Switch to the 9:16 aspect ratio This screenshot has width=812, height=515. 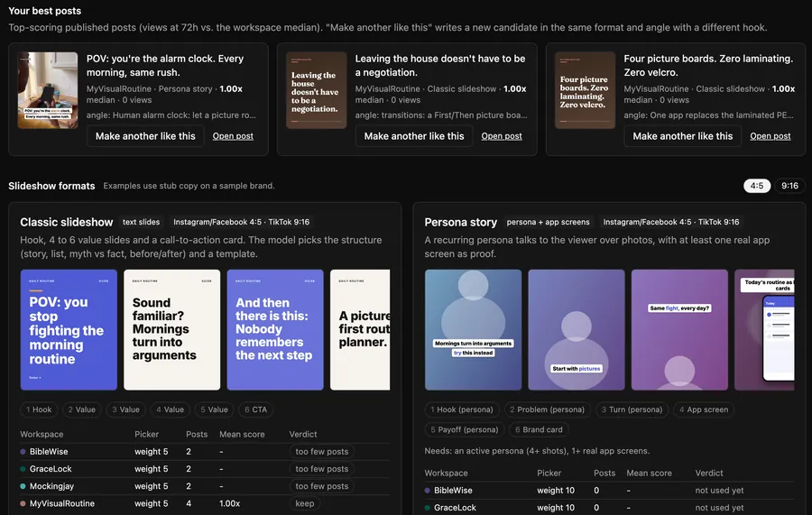(x=789, y=186)
